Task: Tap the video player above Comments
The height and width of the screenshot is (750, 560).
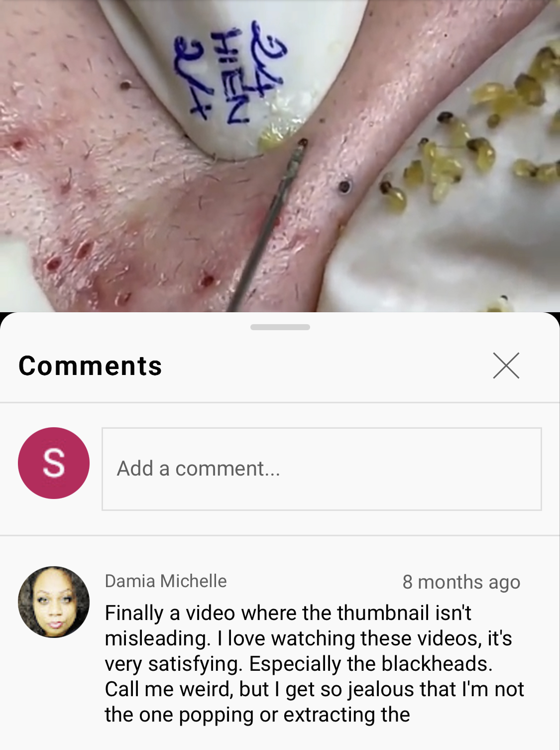Action: (280, 156)
